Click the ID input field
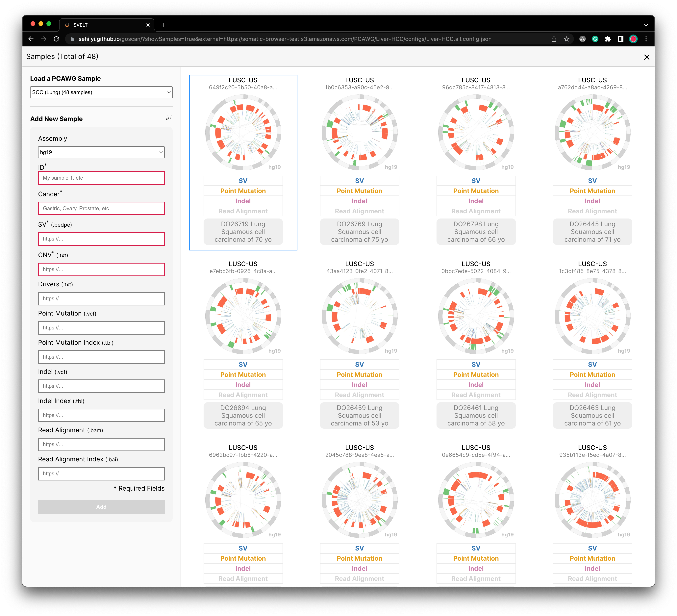The width and height of the screenshot is (677, 616). [x=101, y=178]
